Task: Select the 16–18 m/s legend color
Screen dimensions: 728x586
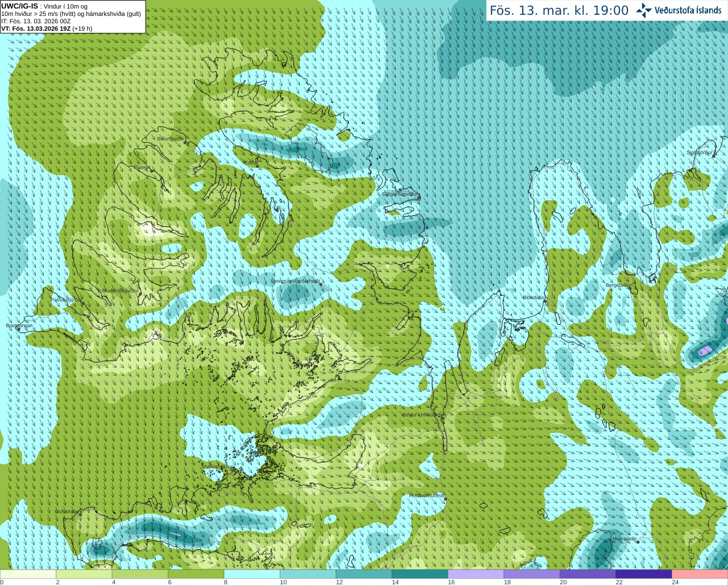Action: click(476, 574)
